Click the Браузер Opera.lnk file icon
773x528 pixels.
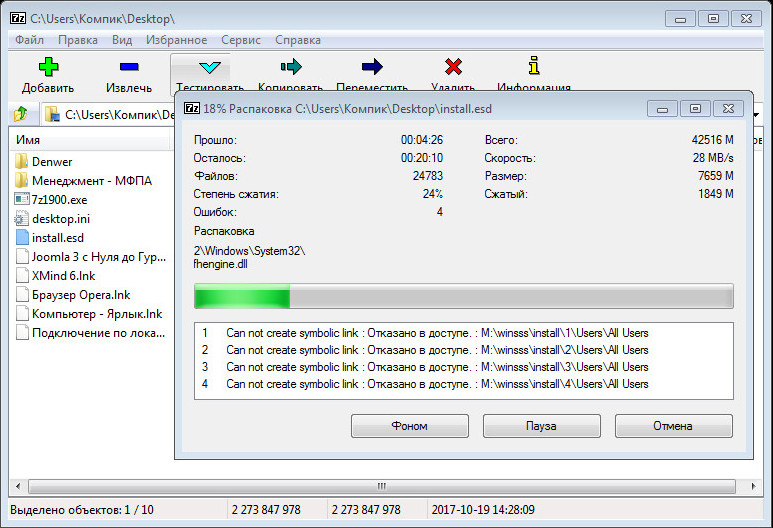click(22, 294)
